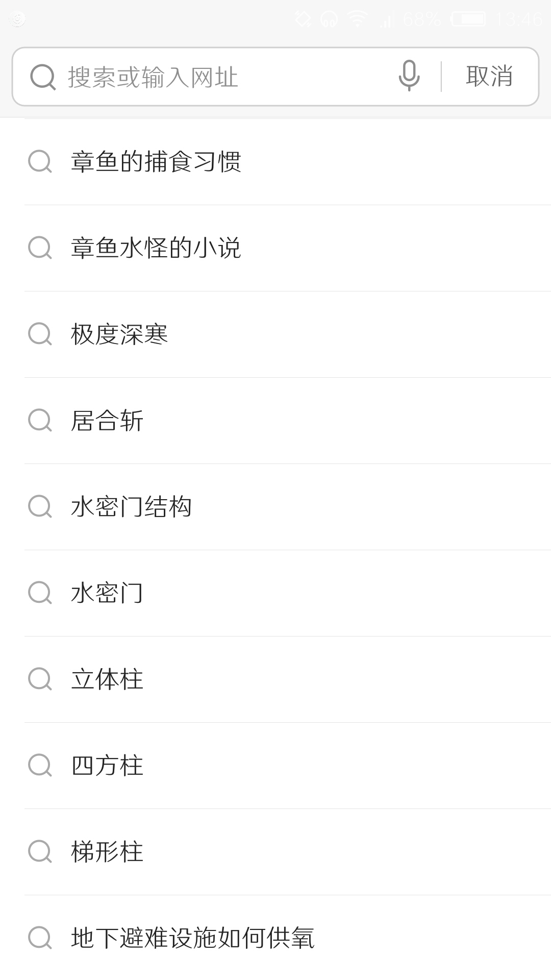The width and height of the screenshot is (551, 980).
Task: Select the 立体柱 history entry
Action: point(107,679)
